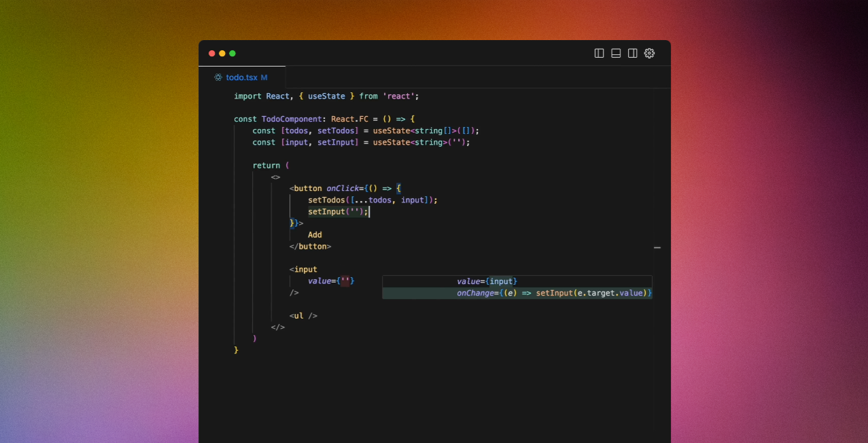Toggle the bottom panel layout icon

click(x=615, y=53)
